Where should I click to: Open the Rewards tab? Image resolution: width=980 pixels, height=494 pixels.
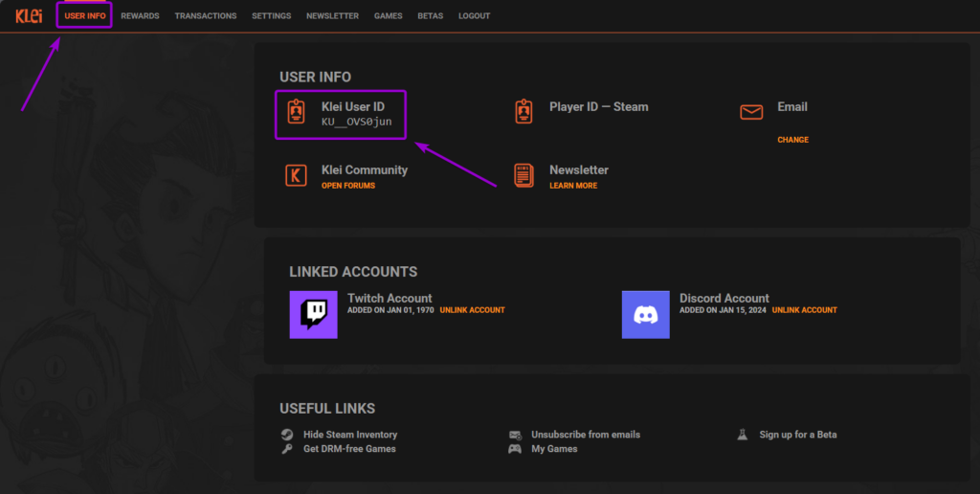click(140, 16)
